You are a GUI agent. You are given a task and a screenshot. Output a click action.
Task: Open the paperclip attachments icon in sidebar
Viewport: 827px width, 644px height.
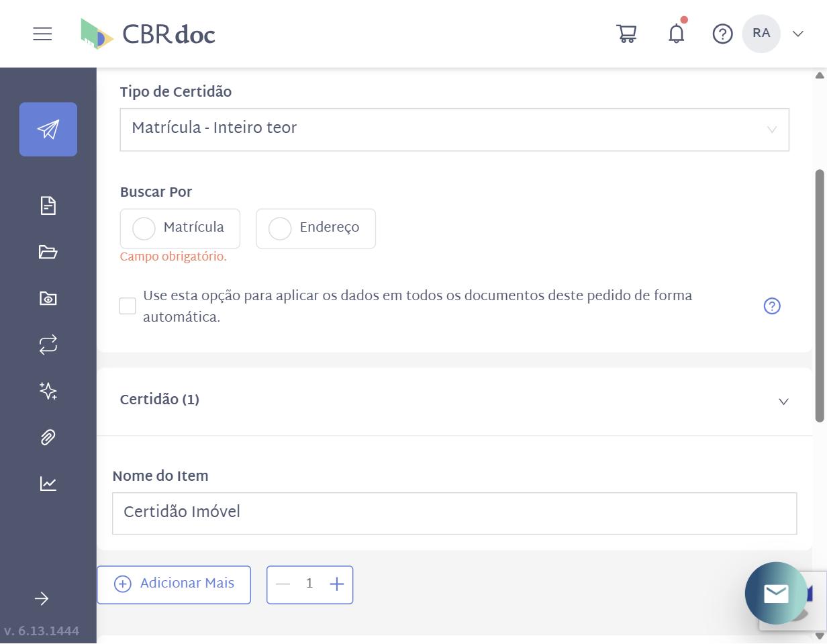pyautogui.click(x=48, y=437)
